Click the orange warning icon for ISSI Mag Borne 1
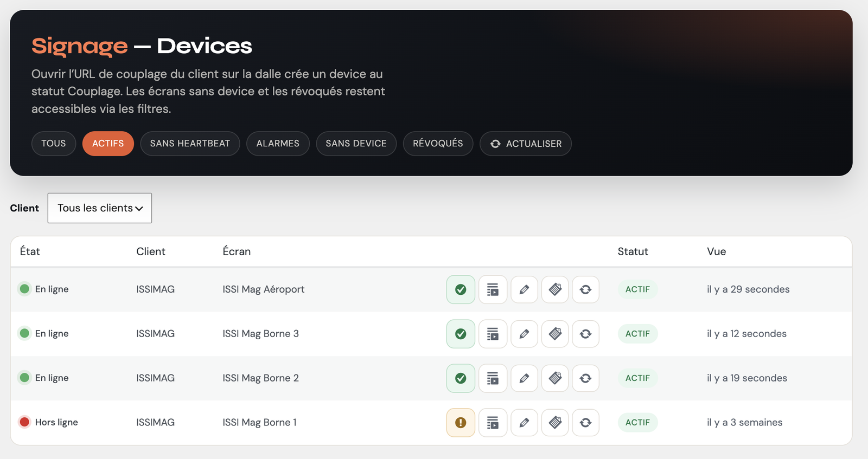 461,423
